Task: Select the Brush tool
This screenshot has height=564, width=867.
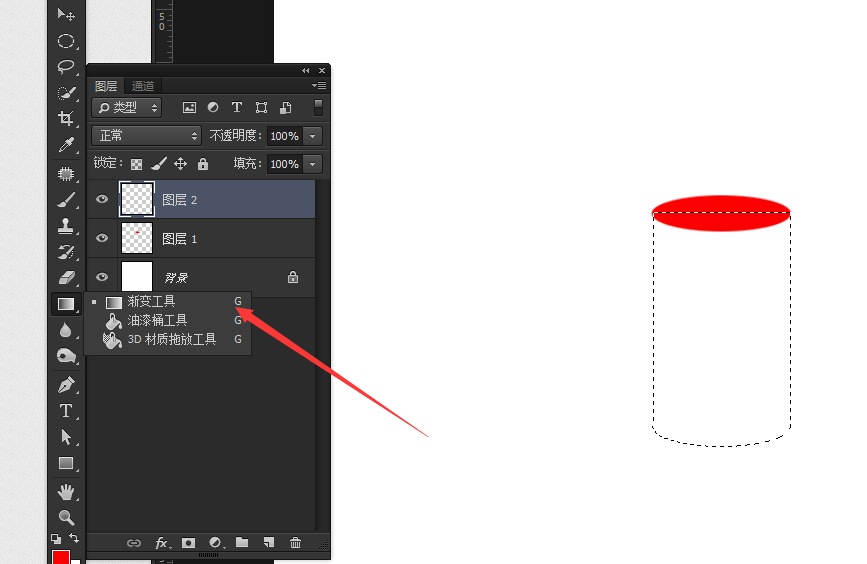Action: [66, 200]
